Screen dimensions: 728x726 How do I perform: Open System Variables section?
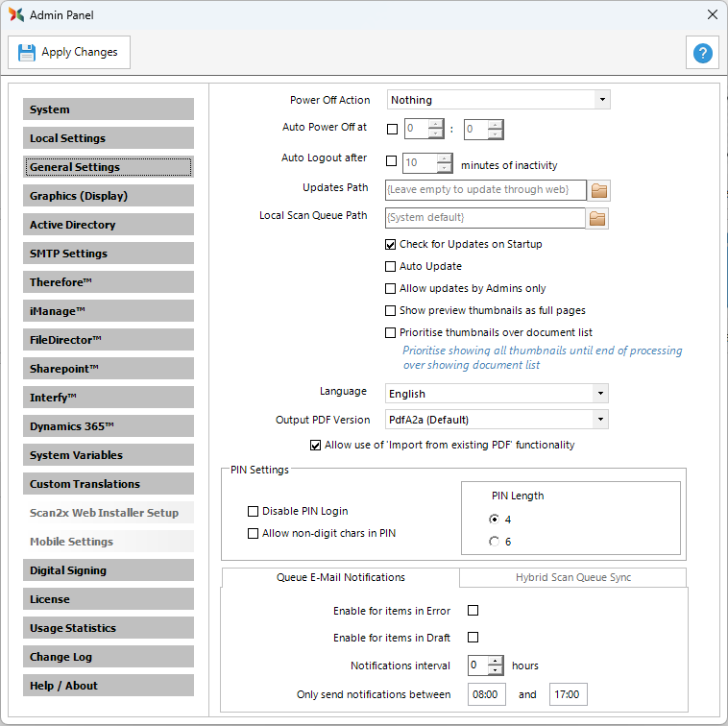[109, 454]
